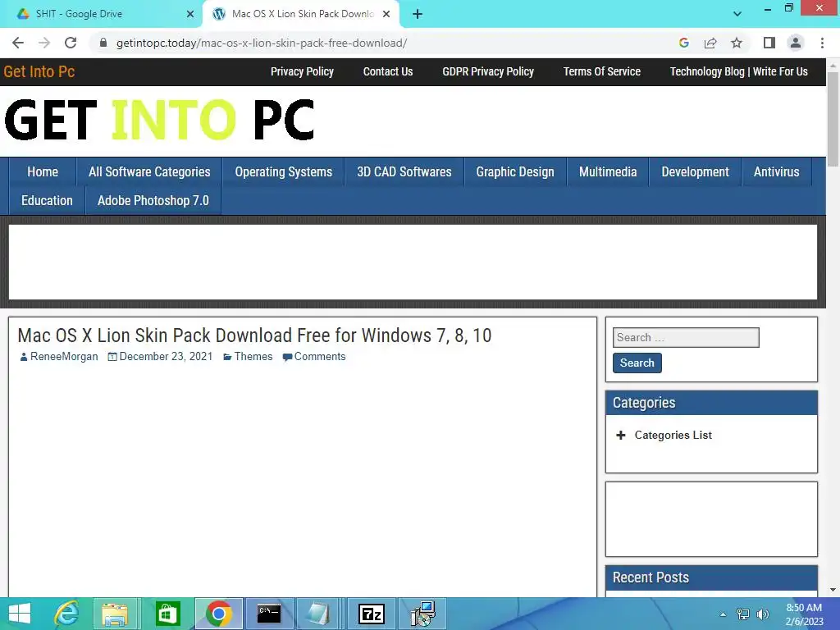The height and width of the screenshot is (630, 840).
Task: Open the notepad-like taskbar icon
Action: click(x=318, y=614)
